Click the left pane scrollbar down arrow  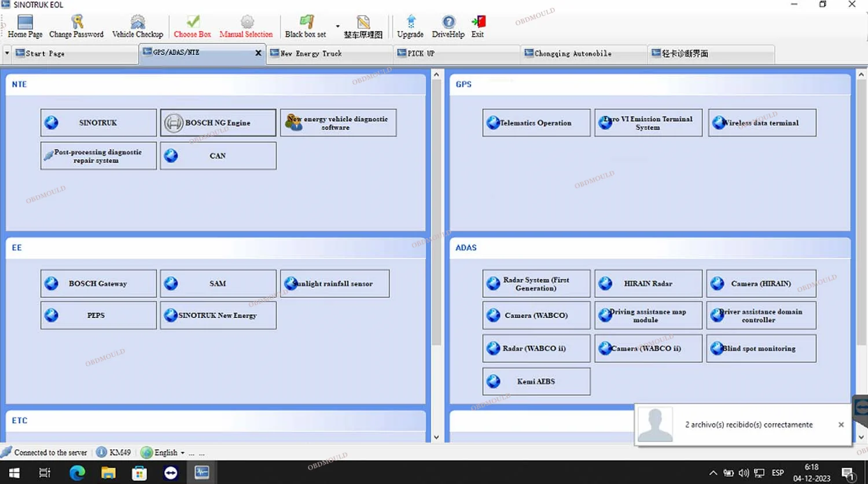pyautogui.click(x=436, y=437)
